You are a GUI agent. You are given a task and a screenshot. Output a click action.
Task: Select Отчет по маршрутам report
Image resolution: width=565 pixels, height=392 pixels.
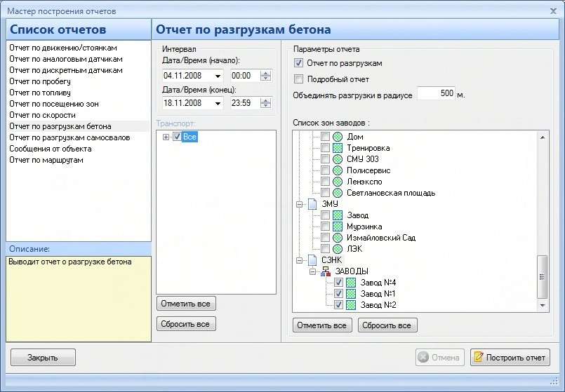[46, 160]
